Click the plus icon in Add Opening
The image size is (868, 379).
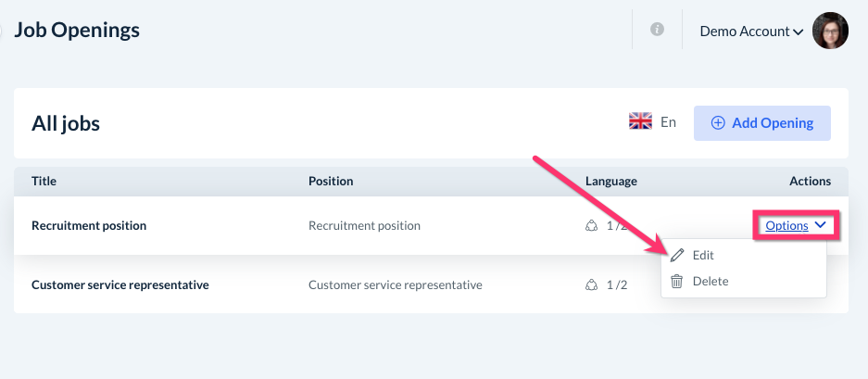point(718,122)
